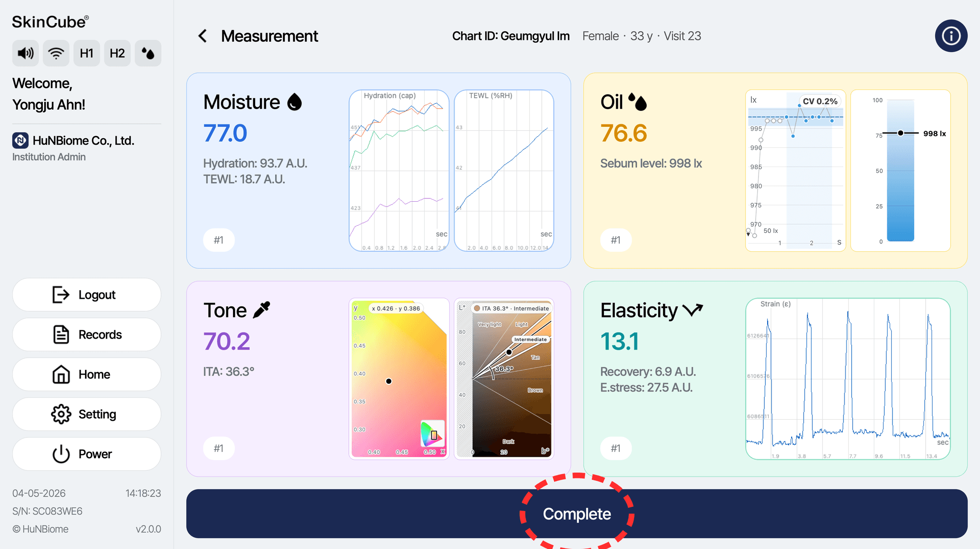980x549 pixels.
Task: Tap the oil droplets status icon in sidebar
Action: click(x=148, y=53)
